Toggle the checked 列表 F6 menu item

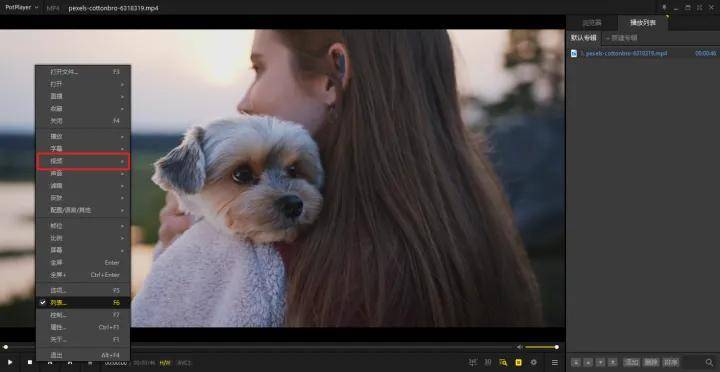coord(83,303)
